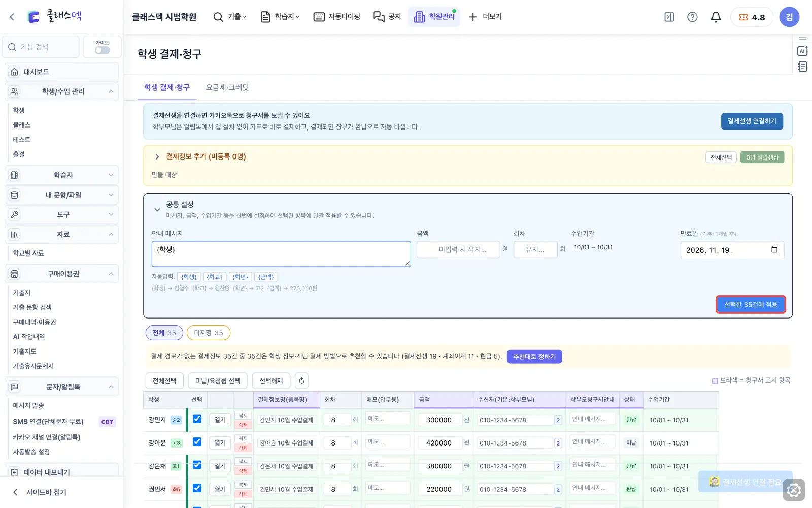Screen dimensions: 812x508
Task: Toggle the 가이드 switch
Action: (102, 50)
